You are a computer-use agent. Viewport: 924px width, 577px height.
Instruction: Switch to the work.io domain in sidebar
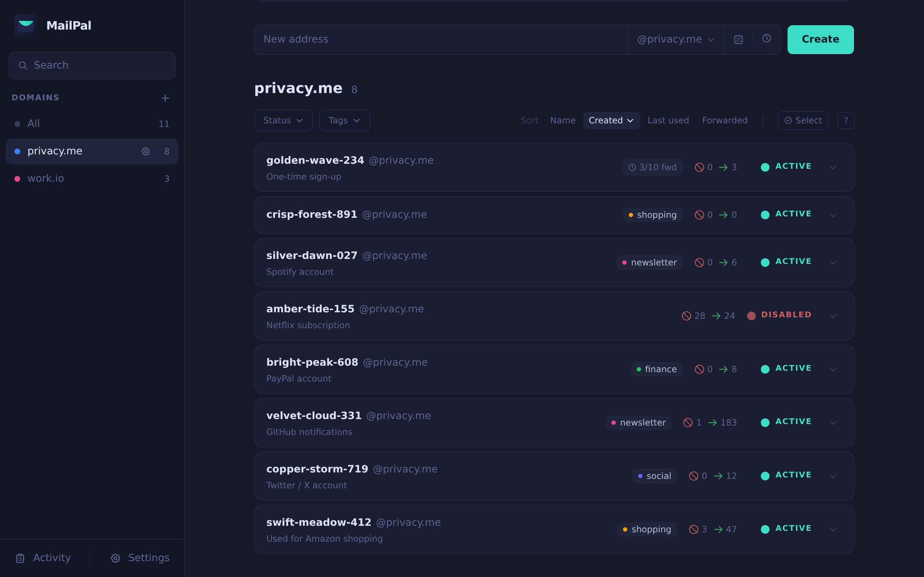point(45,178)
